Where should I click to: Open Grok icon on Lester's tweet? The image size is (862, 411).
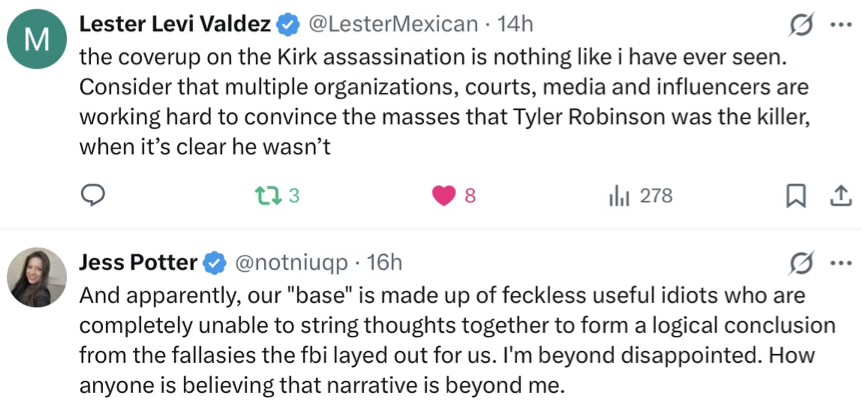(x=800, y=22)
